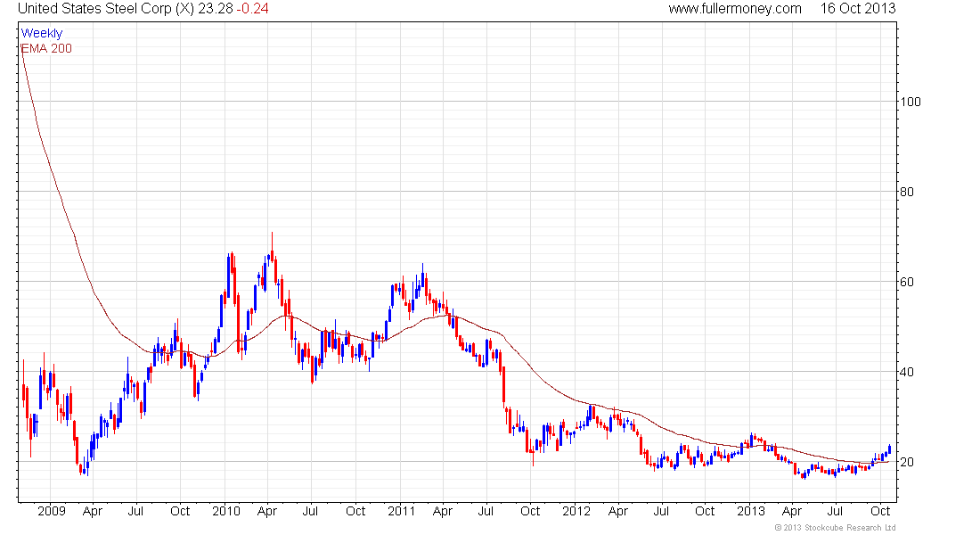
Task: Click the 'Jul' label following 2010
Action: [x=311, y=511]
